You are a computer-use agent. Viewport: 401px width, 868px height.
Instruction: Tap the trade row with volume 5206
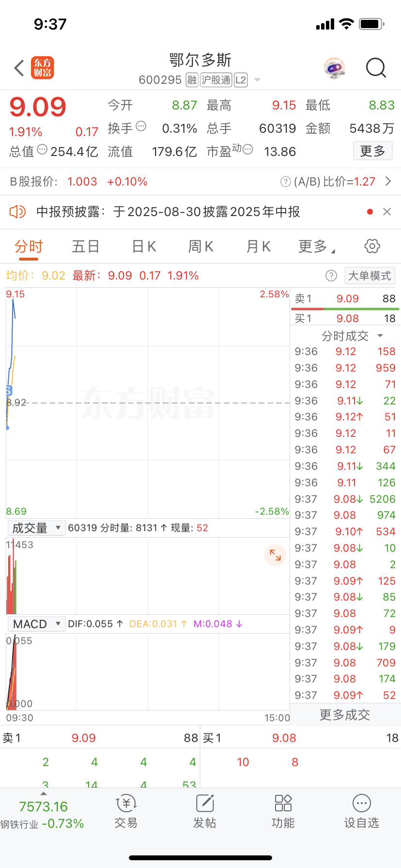[345, 499]
